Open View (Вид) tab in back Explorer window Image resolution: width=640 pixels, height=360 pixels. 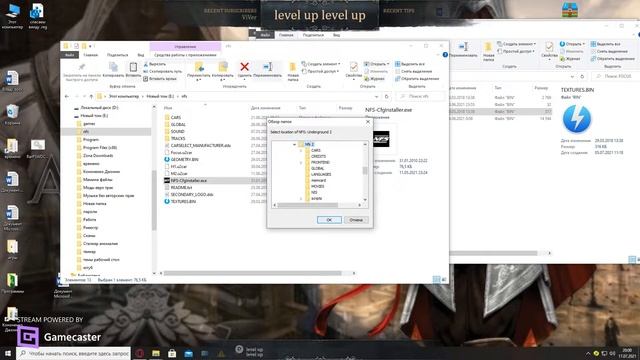click(x=336, y=35)
